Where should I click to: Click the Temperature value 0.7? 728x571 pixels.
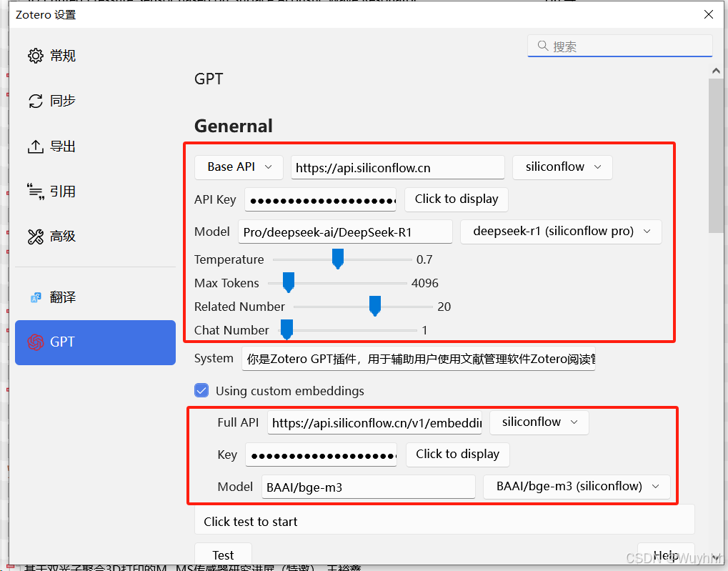pyautogui.click(x=424, y=259)
